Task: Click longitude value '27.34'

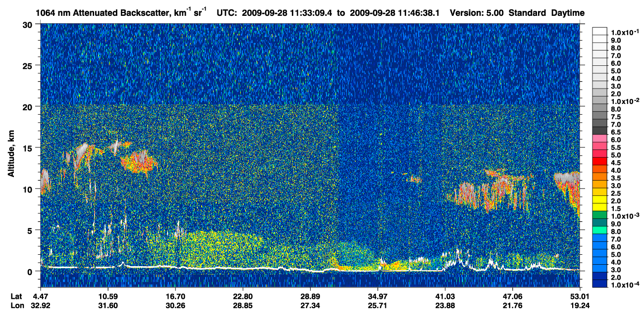Action: pos(310,305)
